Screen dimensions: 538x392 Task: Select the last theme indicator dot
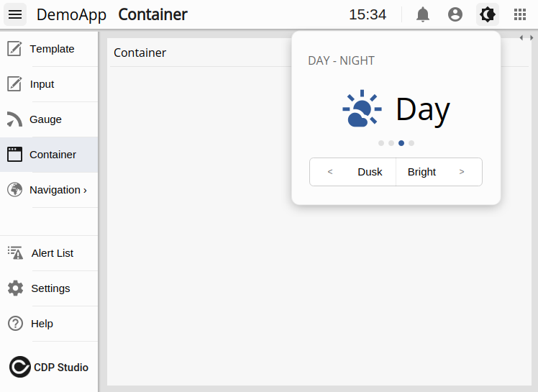point(411,143)
